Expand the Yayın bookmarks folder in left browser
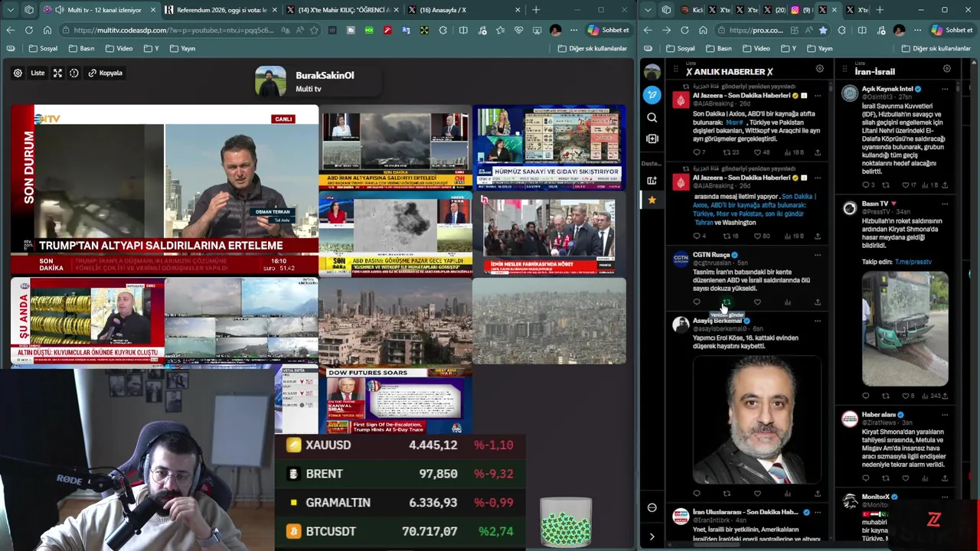The height and width of the screenshot is (551, 980). pyautogui.click(x=182, y=48)
